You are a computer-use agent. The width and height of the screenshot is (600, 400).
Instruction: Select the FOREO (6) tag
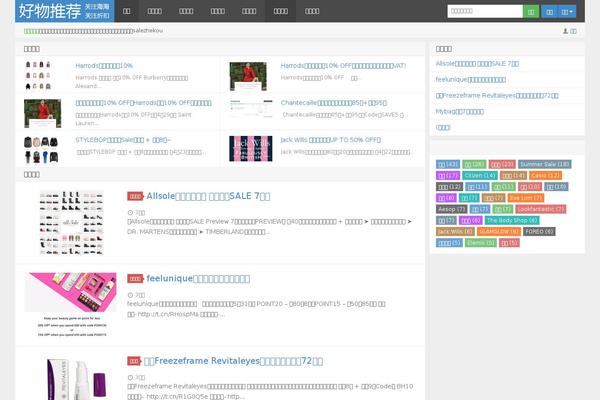click(x=539, y=232)
